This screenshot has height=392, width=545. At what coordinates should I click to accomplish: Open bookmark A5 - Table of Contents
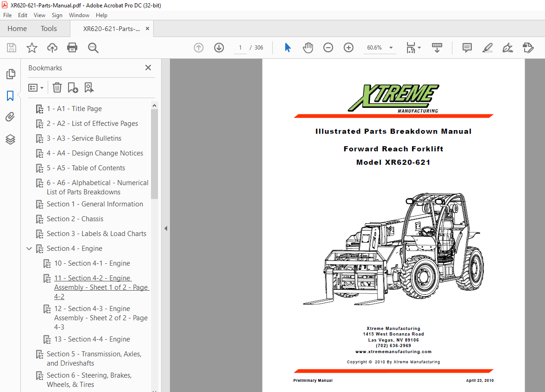(x=86, y=168)
